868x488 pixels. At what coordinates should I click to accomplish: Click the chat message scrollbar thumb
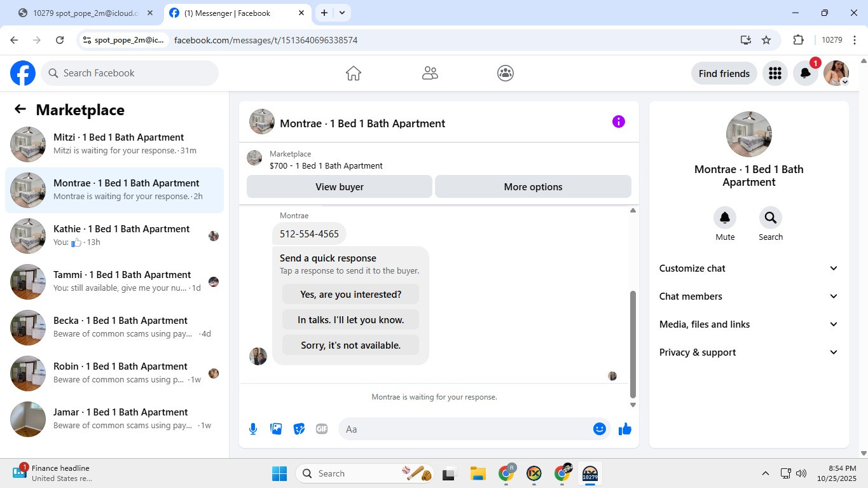point(633,344)
